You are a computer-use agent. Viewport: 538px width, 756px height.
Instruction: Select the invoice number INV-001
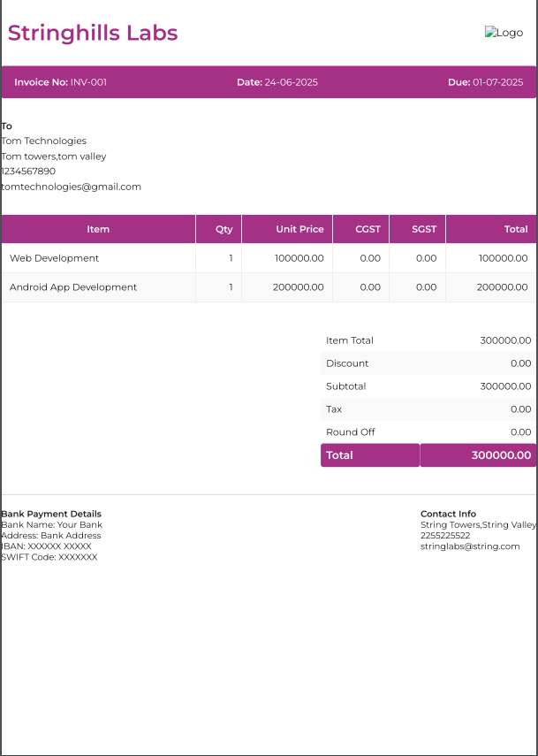88,82
